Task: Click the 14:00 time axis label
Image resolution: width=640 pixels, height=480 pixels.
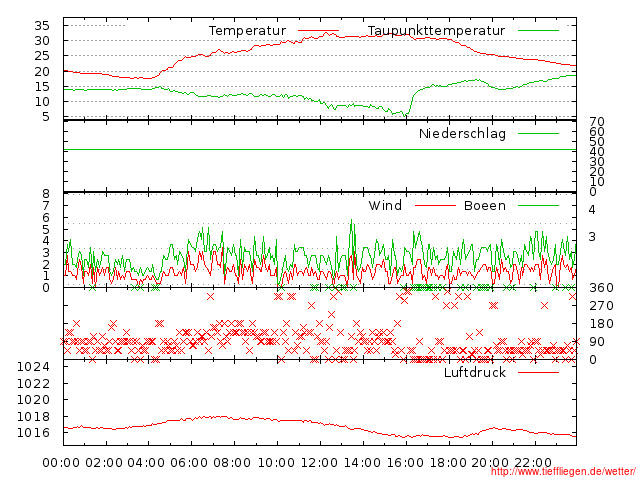Action: click(362, 463)
